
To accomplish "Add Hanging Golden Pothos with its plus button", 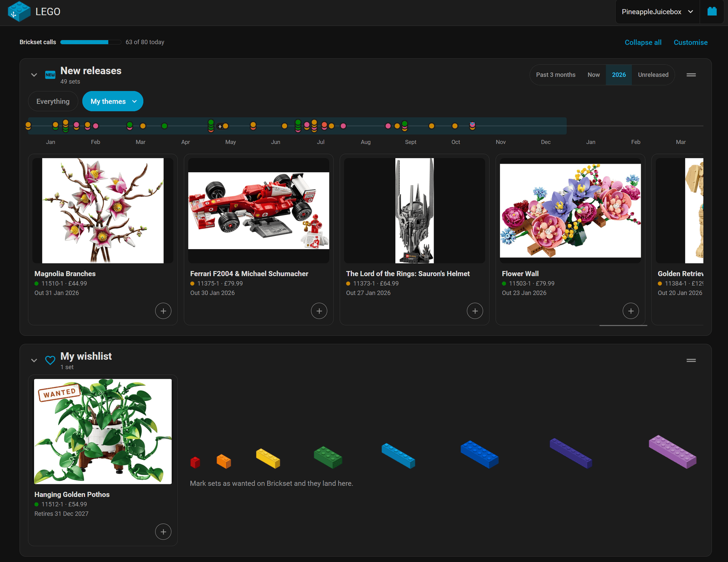I will [x=163, y=532].
